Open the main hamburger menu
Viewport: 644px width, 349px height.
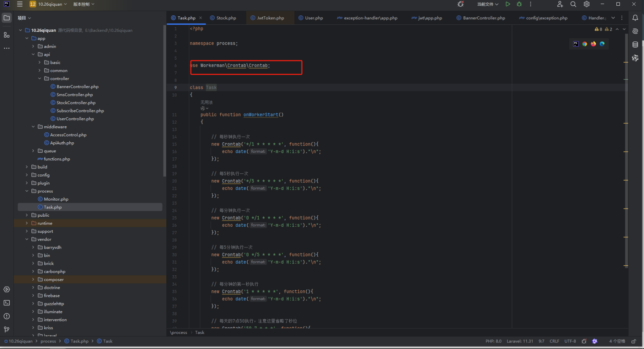tap(20, 4)
